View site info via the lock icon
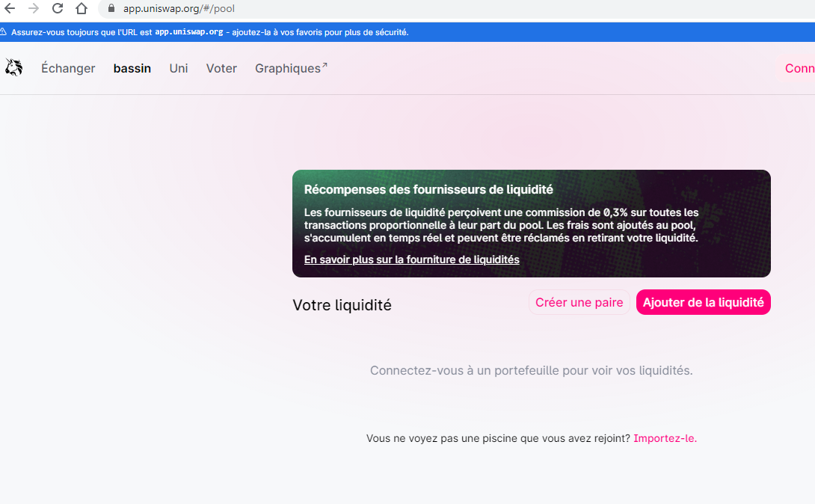 click(x=111, y=9)
